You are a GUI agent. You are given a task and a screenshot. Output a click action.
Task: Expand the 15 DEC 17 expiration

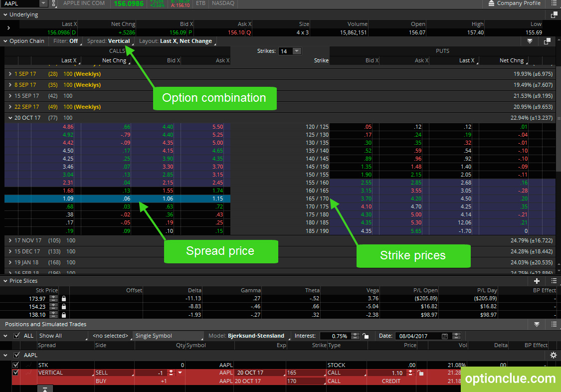coord(10,251)
